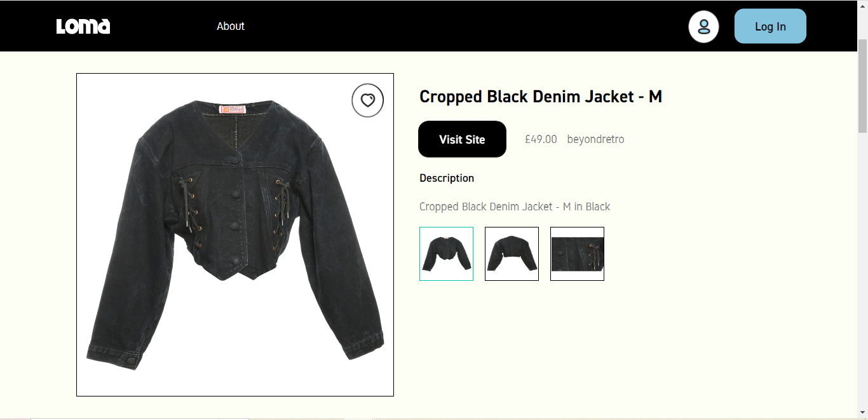Click the vertical scrollbar thumb
This screenshot has width=868, height=420.
(862, 86)
